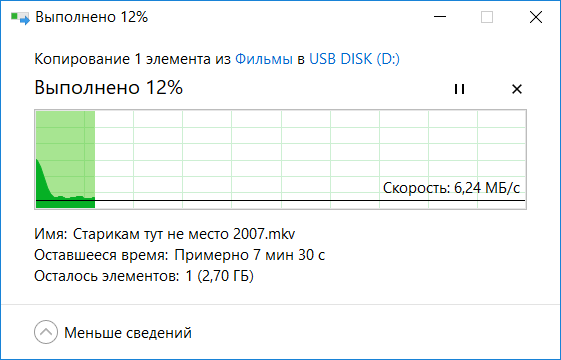Click the 'Копирование 1 элемента из' description text
This screenshot has width=561, height=360.
[x=132, y=59]
